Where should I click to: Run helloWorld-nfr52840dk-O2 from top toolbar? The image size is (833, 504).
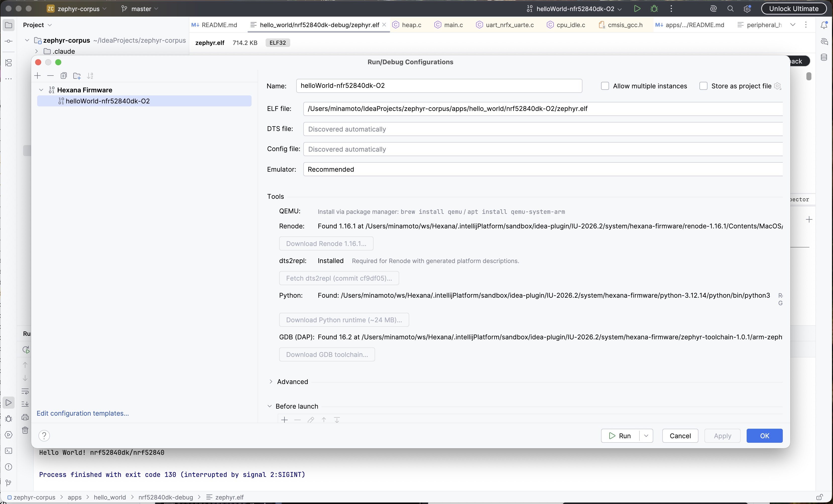(637, 9)
